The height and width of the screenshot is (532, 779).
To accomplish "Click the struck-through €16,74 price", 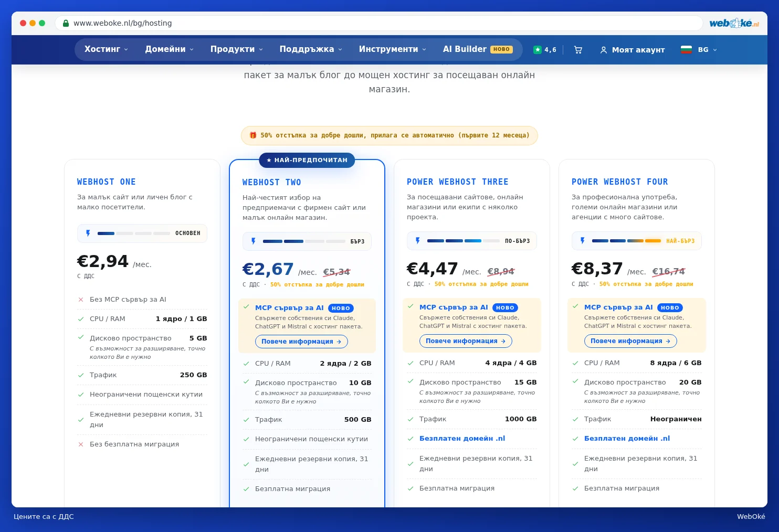I will pyautogui.click(x=669, y=272).
